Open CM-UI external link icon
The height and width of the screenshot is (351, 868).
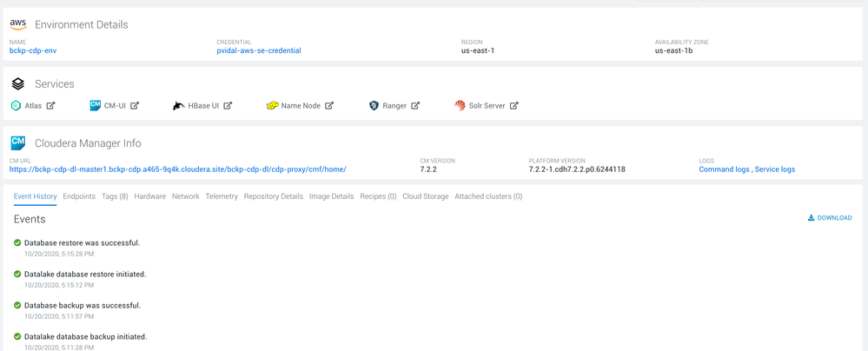tap(135, 106)
